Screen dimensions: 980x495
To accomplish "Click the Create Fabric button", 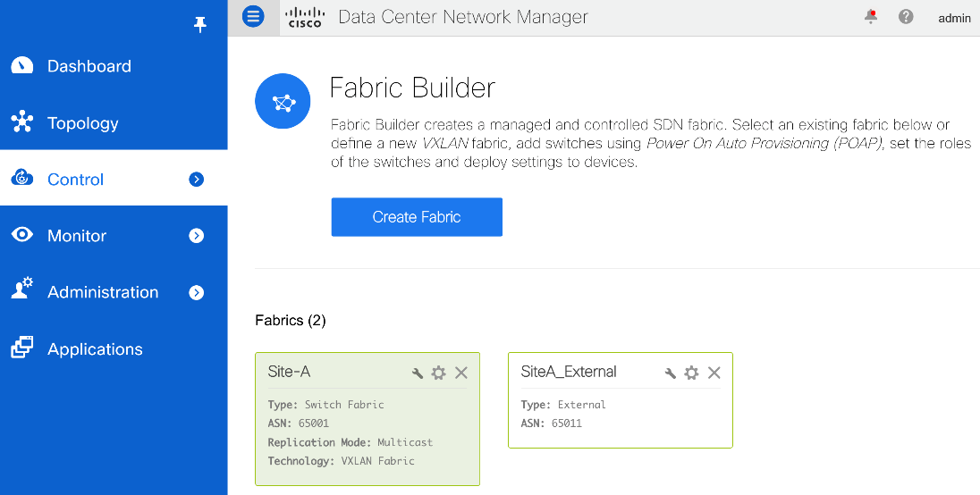I will (417, 217).
